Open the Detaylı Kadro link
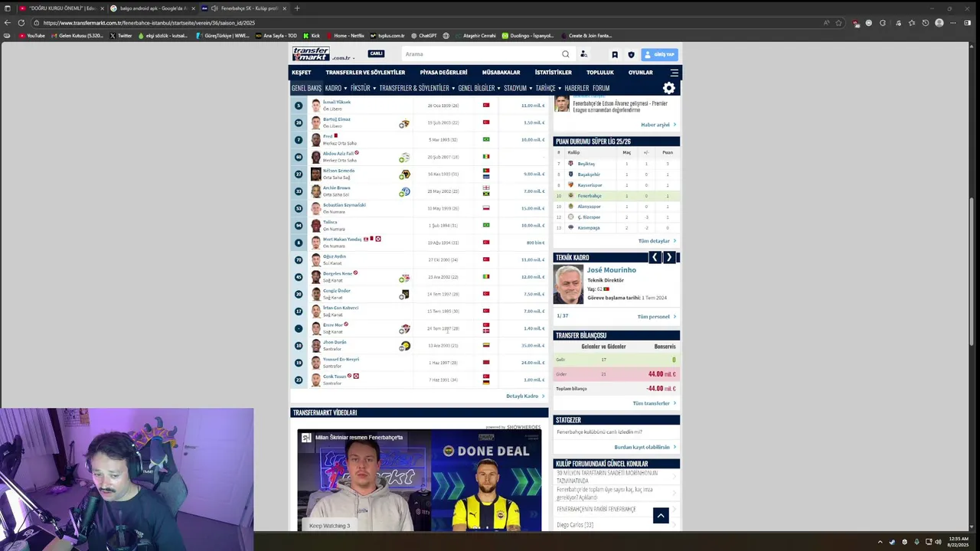Image resolution: width=980 pixels, height=551 pixels. coord(525,396)
